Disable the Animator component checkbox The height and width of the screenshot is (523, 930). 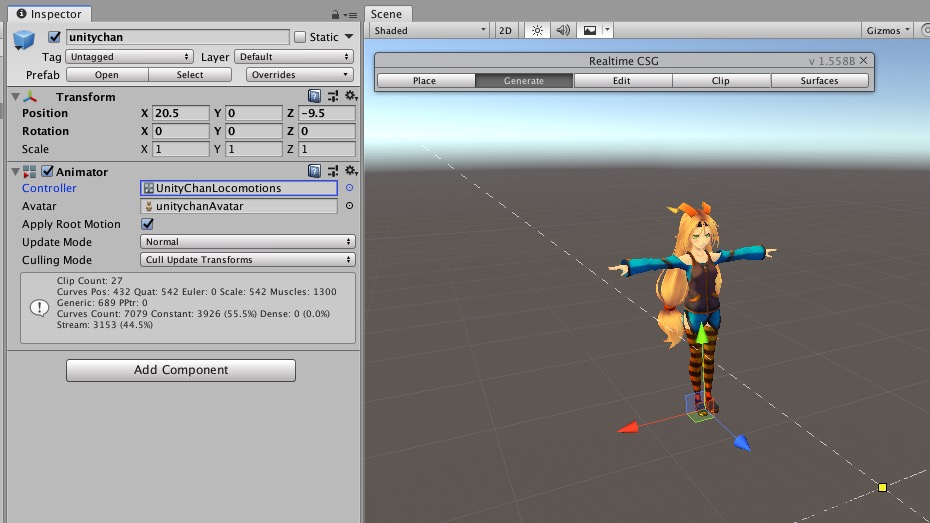47,171
